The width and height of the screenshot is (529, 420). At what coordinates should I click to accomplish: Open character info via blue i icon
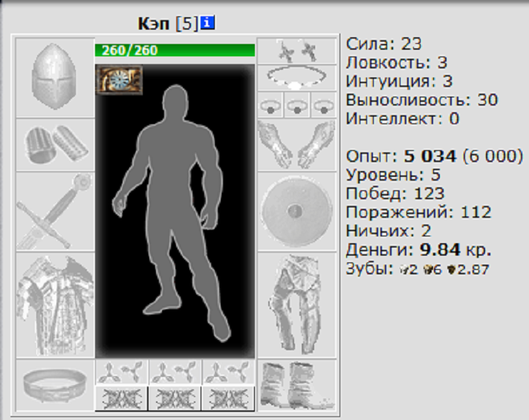pos(208,24)
